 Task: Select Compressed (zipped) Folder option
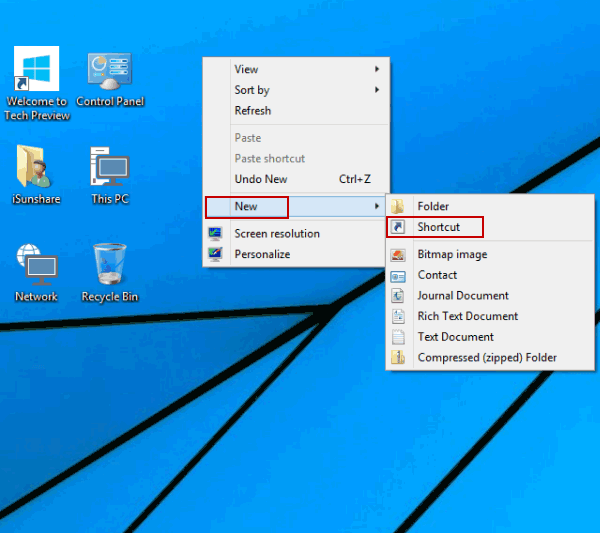(487, 358)
